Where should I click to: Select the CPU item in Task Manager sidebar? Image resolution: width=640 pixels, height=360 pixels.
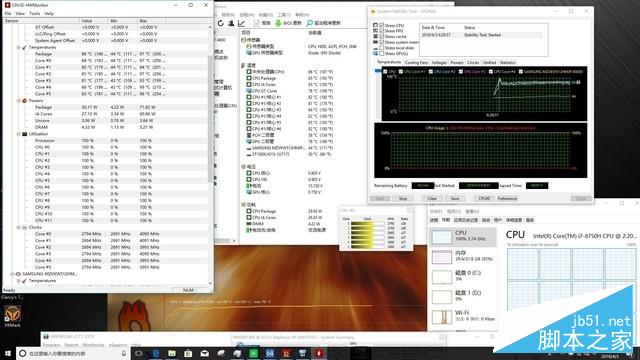pos(463,236)
